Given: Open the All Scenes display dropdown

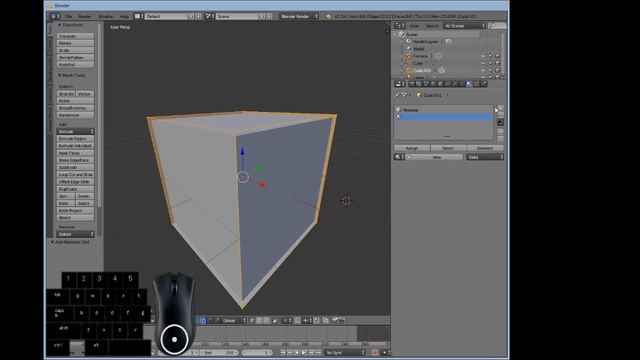Looking at the screenshot, I should pyautogui.click(x=465, y=26).
